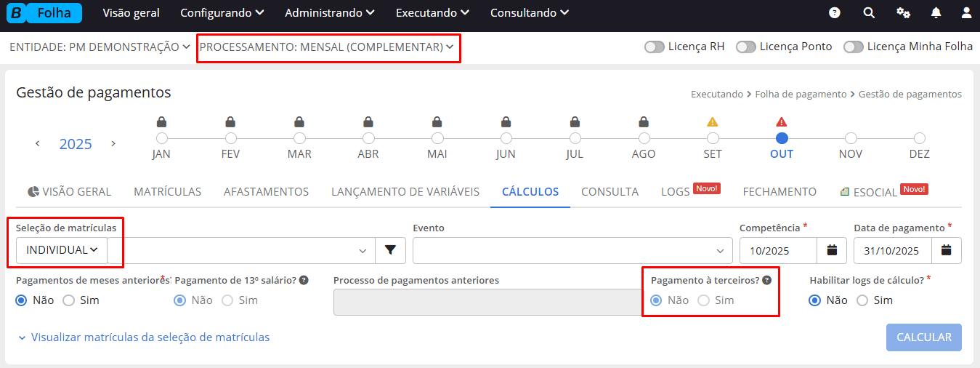
Task: Switch to the AFASTAMENTOS tab
Action: coord(266,192)
